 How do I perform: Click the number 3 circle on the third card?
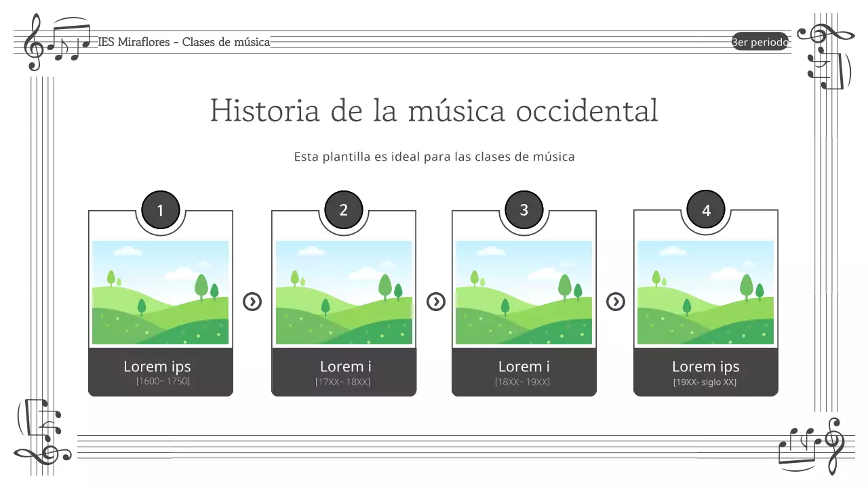click(x=524, y=210)
